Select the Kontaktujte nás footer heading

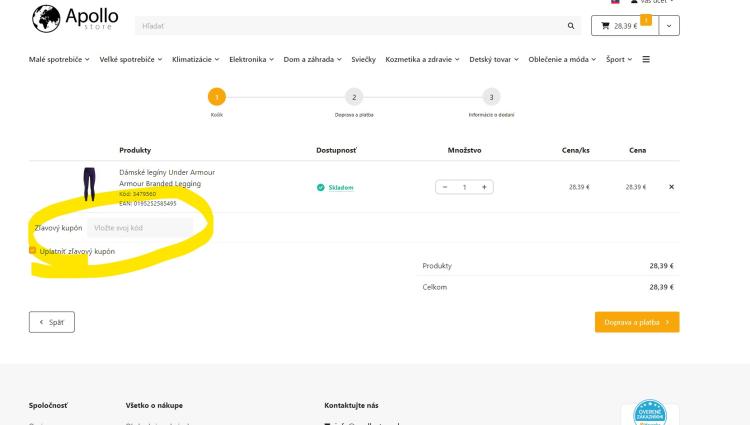click(x=351, y=405)
